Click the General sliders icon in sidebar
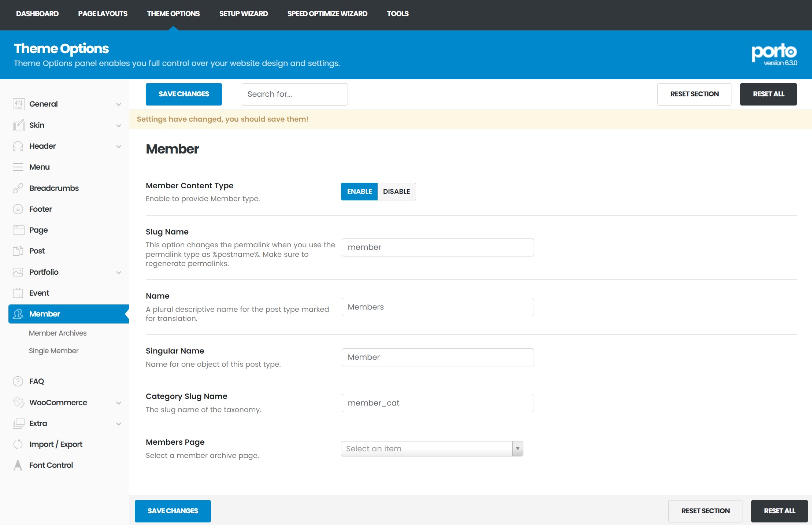Viewport: 812px width, 525px height. 18,104
